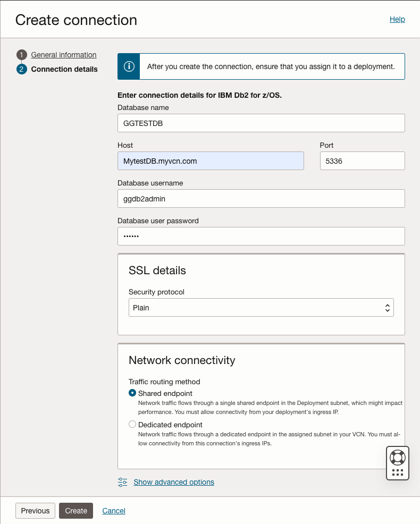
Task: Click the Previous button
Action: click(35, 511)
